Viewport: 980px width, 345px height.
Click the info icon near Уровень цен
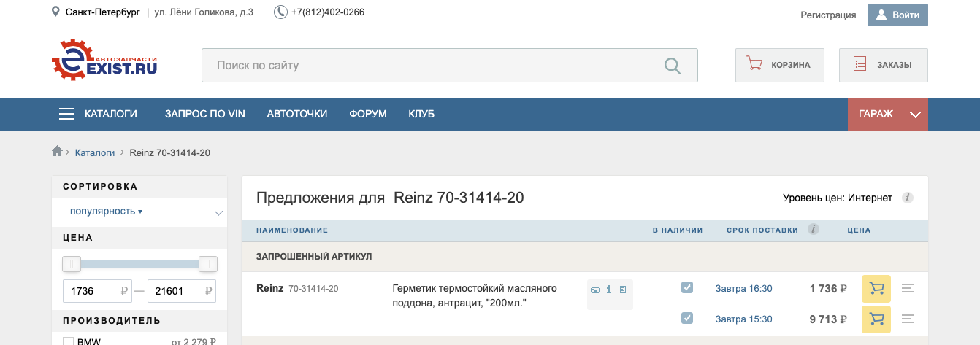coord(908,198)
